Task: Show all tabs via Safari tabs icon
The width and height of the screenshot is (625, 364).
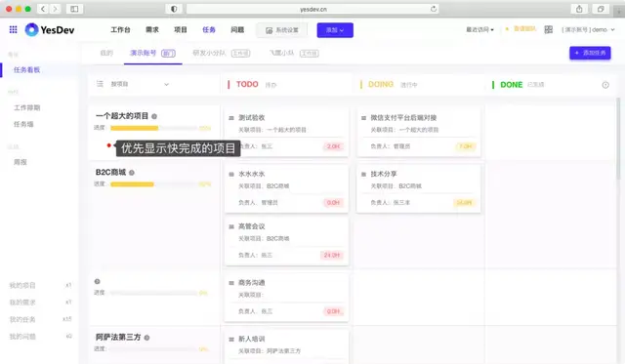Action: (601, 9)
